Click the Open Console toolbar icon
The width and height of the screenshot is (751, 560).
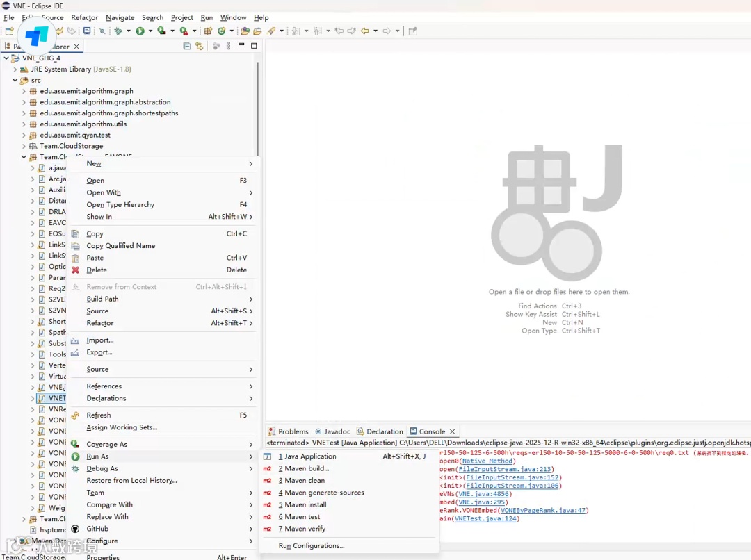coord(87,31)
